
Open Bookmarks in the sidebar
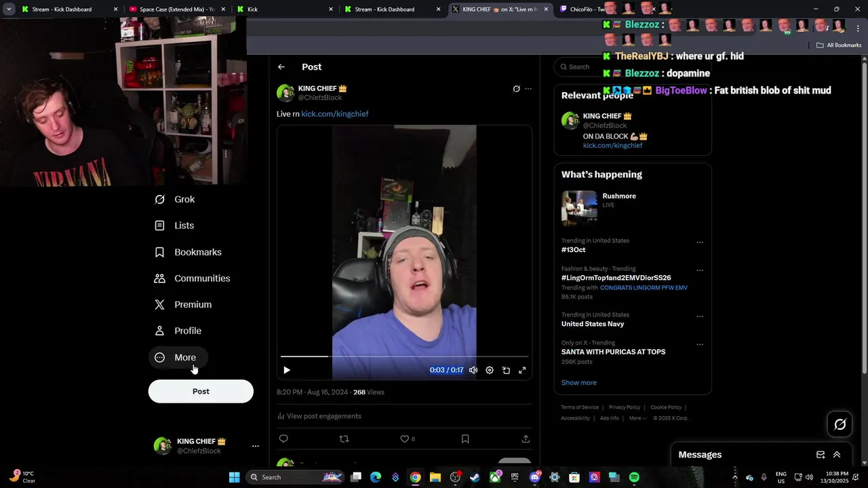(x=189, y=252)
